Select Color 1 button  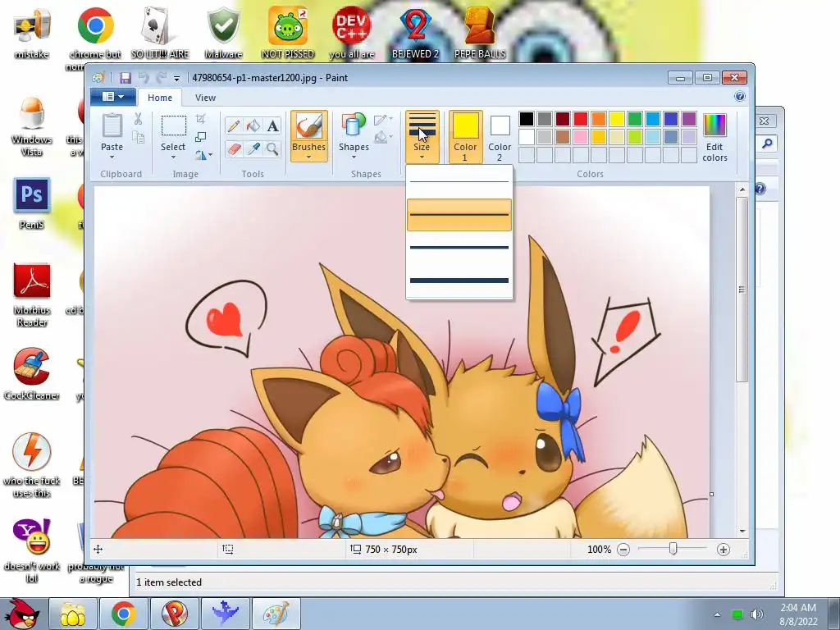(x=465, y=137)
